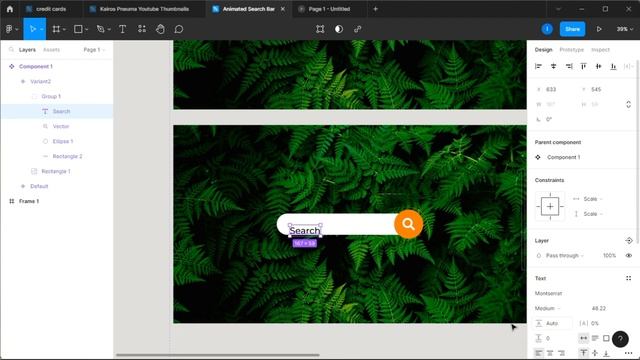Open the Medium font weight dropdown

(548, 309)
